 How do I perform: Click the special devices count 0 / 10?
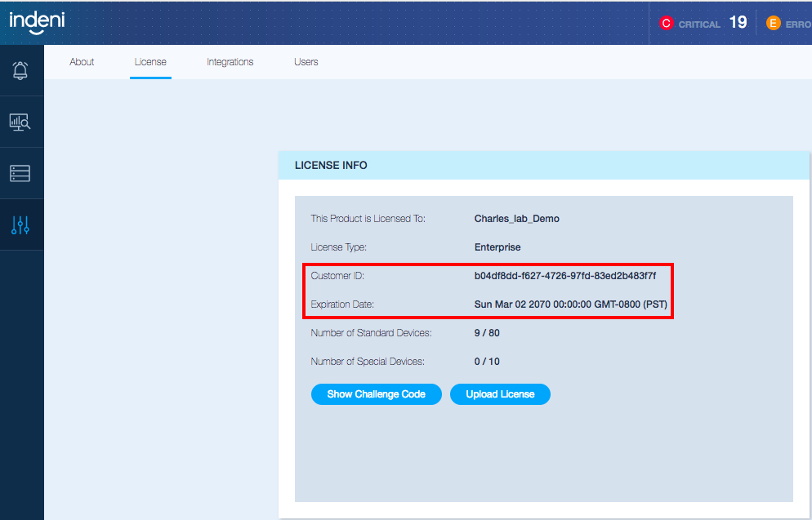tap(487, 362)
